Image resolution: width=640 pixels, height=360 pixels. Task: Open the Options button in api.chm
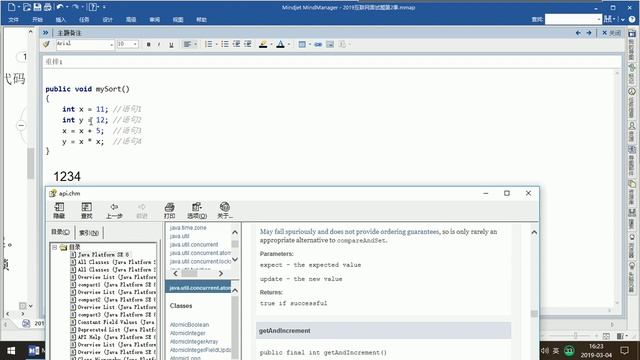(197, 211)
